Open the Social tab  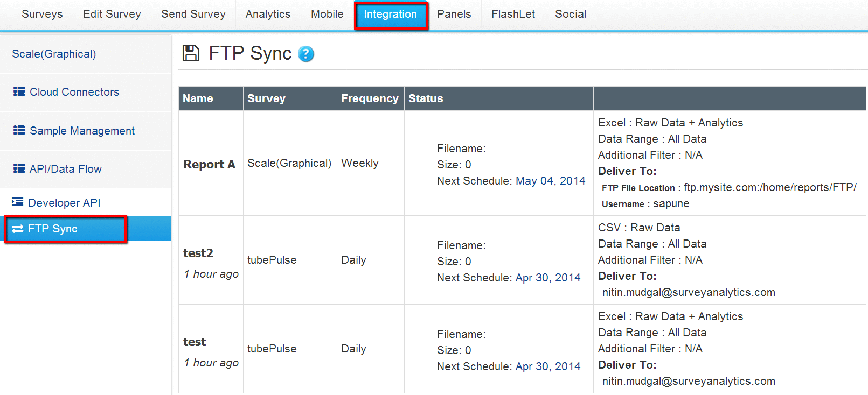(x=571, y=14)
